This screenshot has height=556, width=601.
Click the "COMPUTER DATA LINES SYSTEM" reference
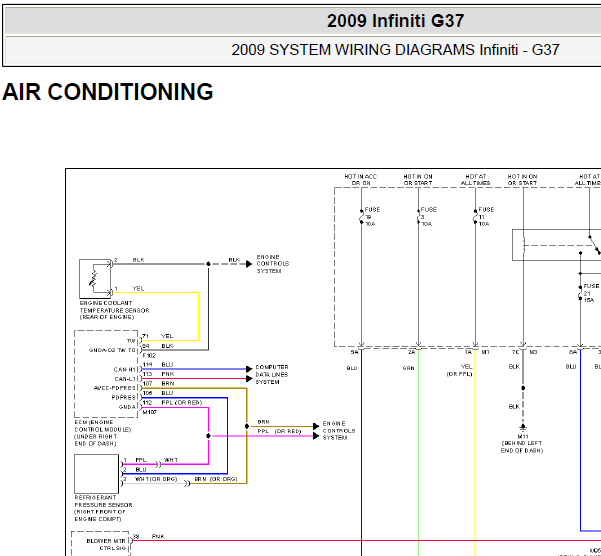point(272,374)
